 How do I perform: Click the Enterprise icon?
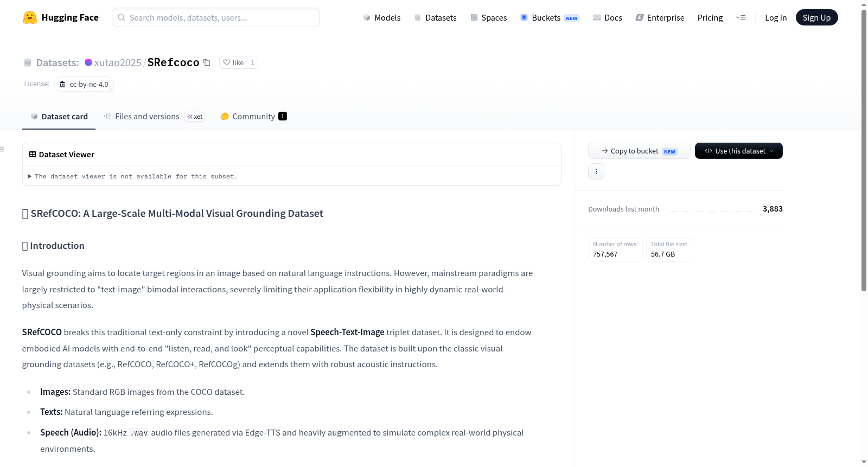coord(640,17)
